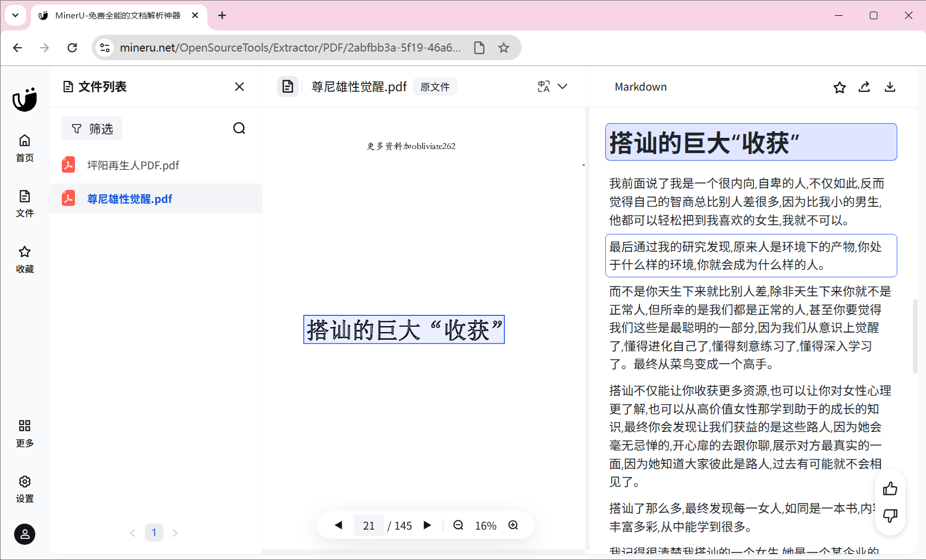Click the document icon beside the filename
This screenshot has width=926, height=560.
pos(288,87)
